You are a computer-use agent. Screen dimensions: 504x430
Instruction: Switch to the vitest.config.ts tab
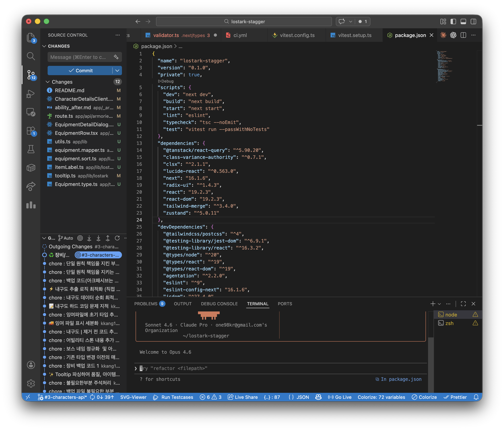click(x=297, y=35)
